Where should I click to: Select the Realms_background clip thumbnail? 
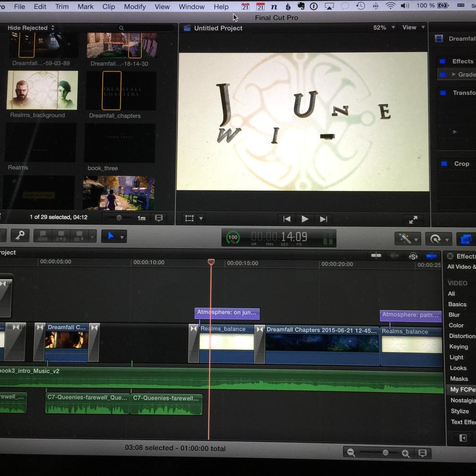point(42,90)
